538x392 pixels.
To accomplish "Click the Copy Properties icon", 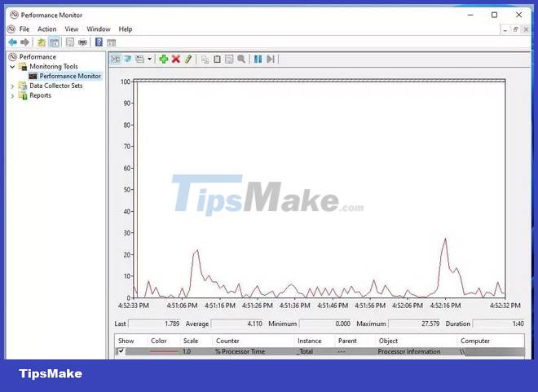I will click(205, 59).
